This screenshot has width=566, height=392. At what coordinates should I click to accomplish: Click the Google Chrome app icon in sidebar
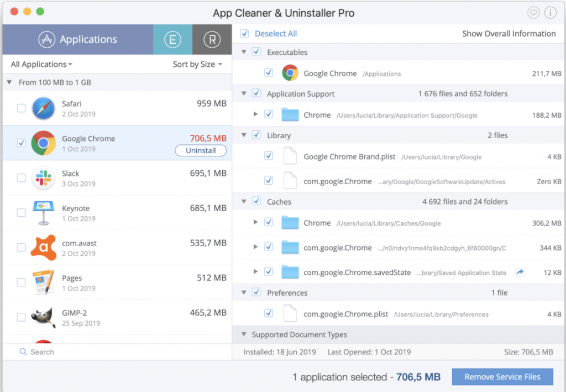click(x=44, y=143)
